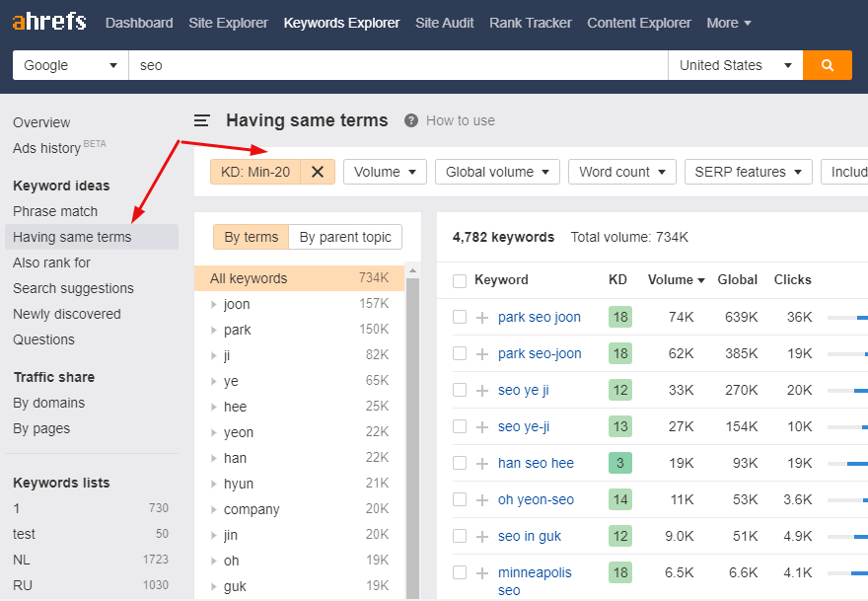Click the keyword search input field
This screenshot has width=868, height=601.
pos(398,65)
